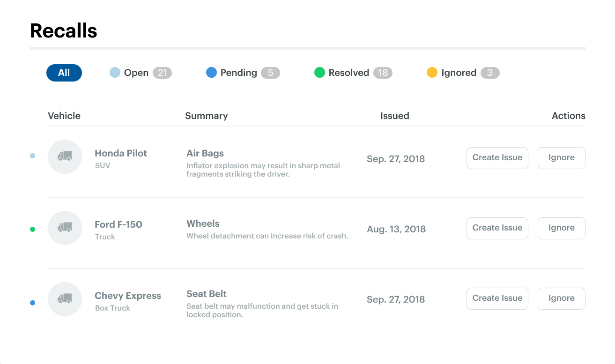This screenshot has height=364, width=615.
Task: Ignore the Honda Pilot recall
Action: (561, 158)
